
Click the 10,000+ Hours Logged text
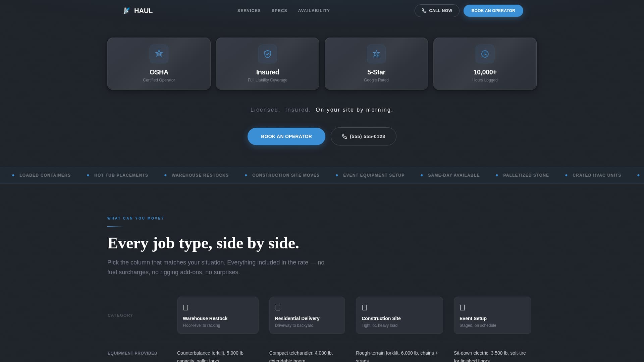pyautogui.click(x=485, y=76)
